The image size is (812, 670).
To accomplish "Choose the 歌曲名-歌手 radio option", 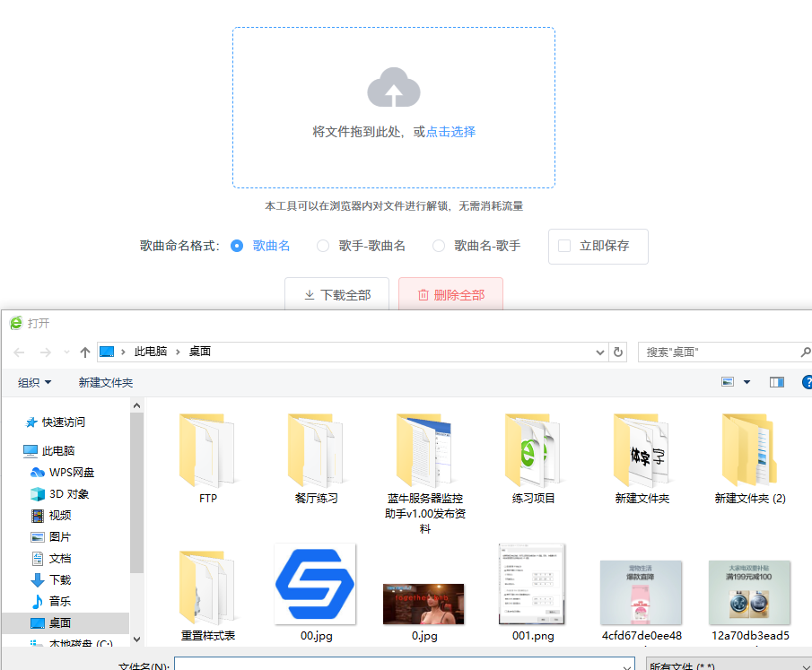I will [x=439, y=246].
